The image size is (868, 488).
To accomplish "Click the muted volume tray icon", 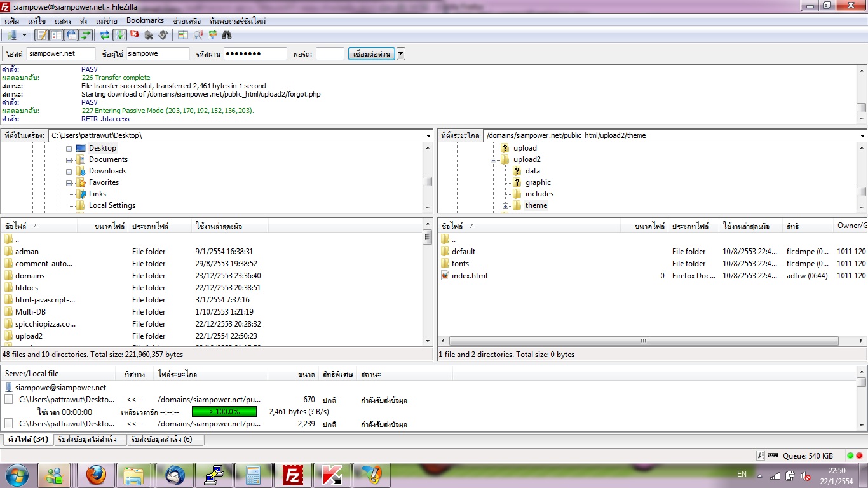I will [x=806, y=475].
